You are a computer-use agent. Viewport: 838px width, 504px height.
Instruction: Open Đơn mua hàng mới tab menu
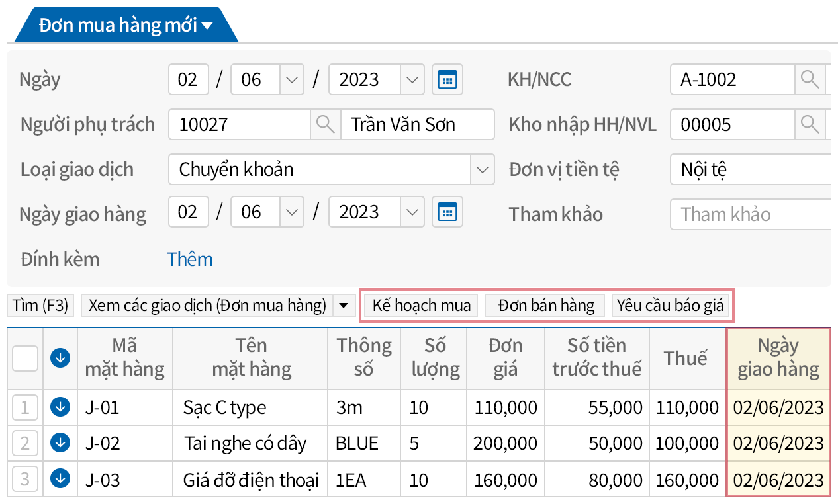(207, 26)
